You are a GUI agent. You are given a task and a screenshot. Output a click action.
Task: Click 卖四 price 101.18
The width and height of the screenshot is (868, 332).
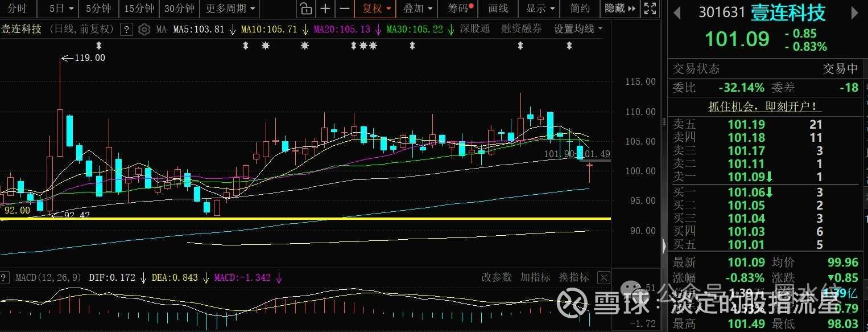click(747, 137)
